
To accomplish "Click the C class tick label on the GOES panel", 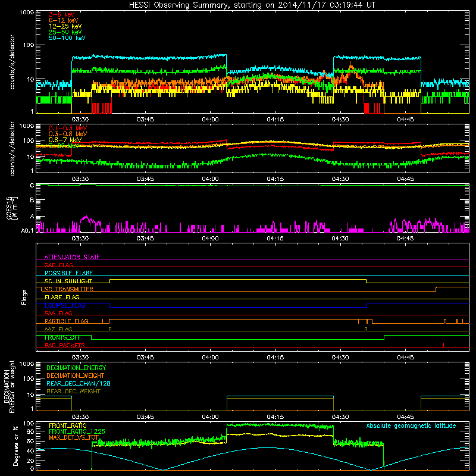I will point(32,186).
